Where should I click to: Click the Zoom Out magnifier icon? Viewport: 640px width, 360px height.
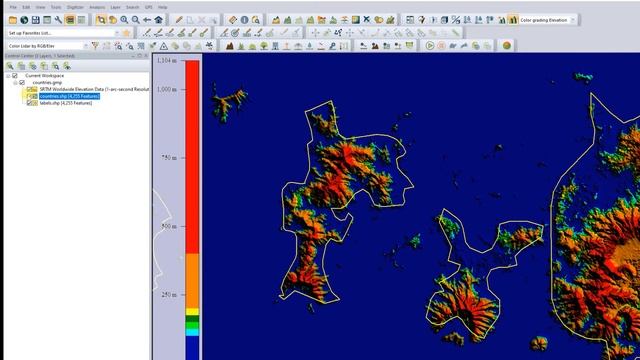[x=135, y=20]
